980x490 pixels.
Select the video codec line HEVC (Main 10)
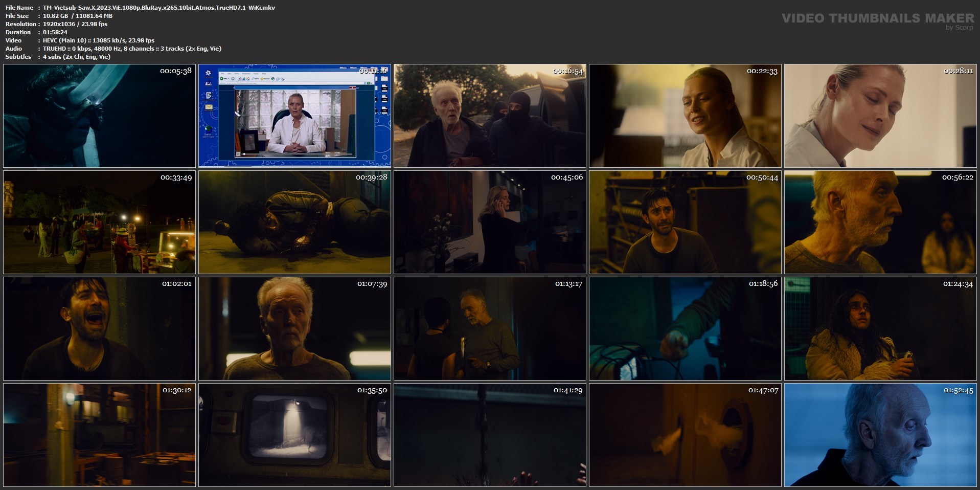(x=99, y=40)
